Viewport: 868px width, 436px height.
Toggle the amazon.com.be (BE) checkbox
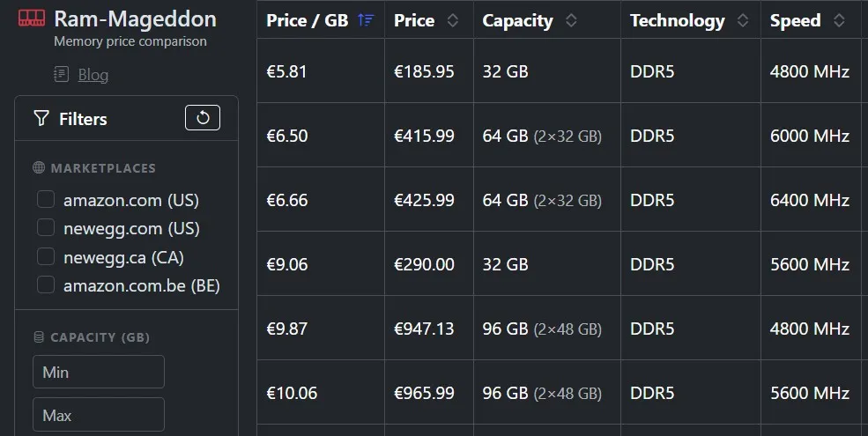coord(46,285)
